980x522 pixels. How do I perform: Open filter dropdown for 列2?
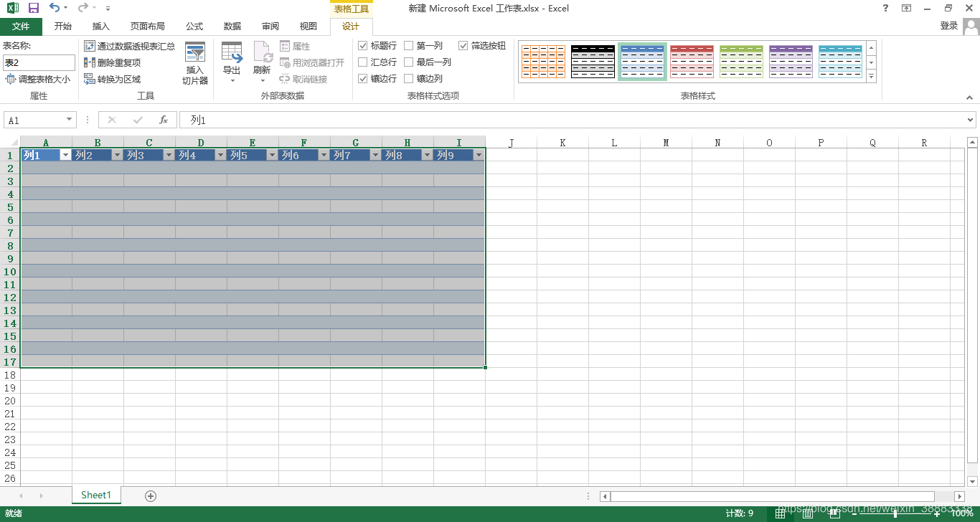coord(117,156)
